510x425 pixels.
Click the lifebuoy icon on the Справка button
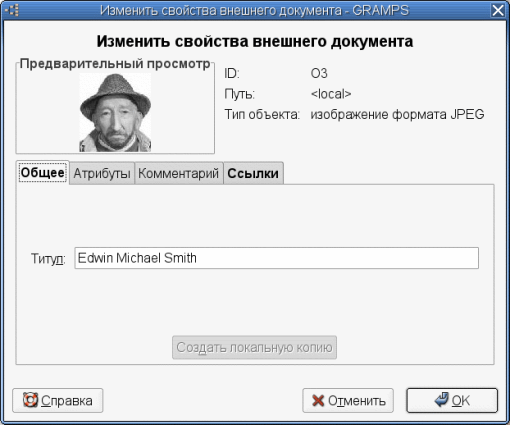coord(30,400)
